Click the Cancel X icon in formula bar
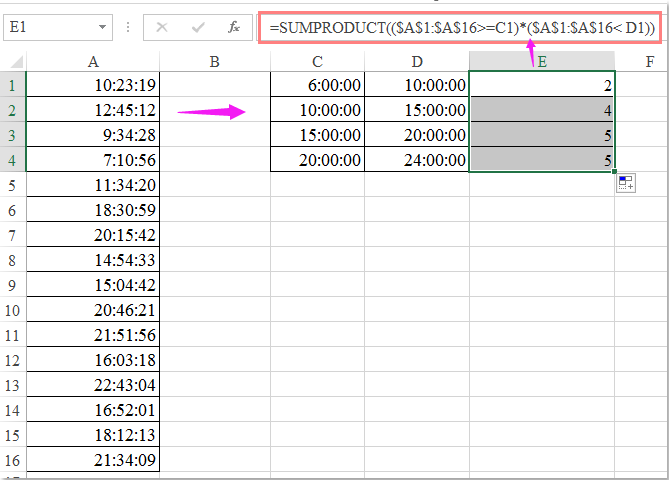Viewport: 669px width, 480px height. (163, 28)
